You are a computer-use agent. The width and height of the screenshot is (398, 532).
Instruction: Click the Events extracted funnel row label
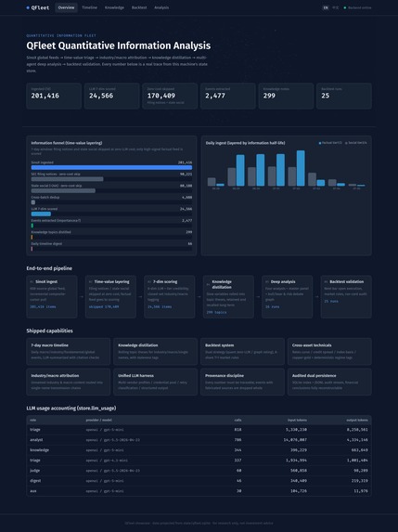(56, 220)
